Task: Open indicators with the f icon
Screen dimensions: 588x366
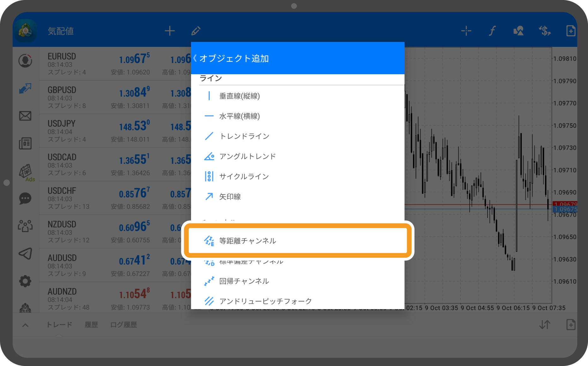Action: pos(492,31)
